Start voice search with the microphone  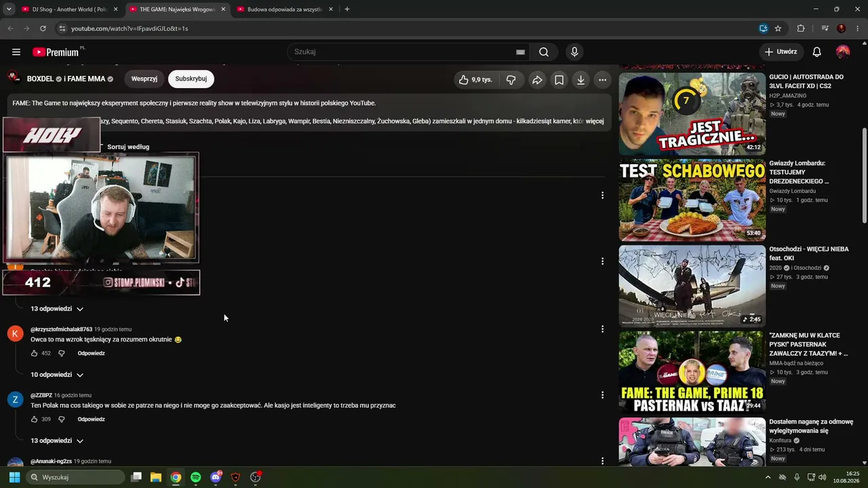coord(574,52)
